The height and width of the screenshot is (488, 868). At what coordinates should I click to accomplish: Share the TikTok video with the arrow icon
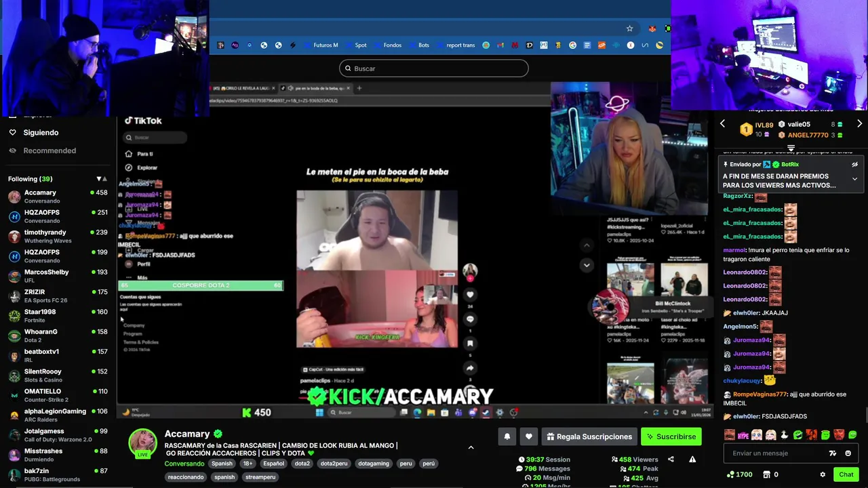point(470,368)
